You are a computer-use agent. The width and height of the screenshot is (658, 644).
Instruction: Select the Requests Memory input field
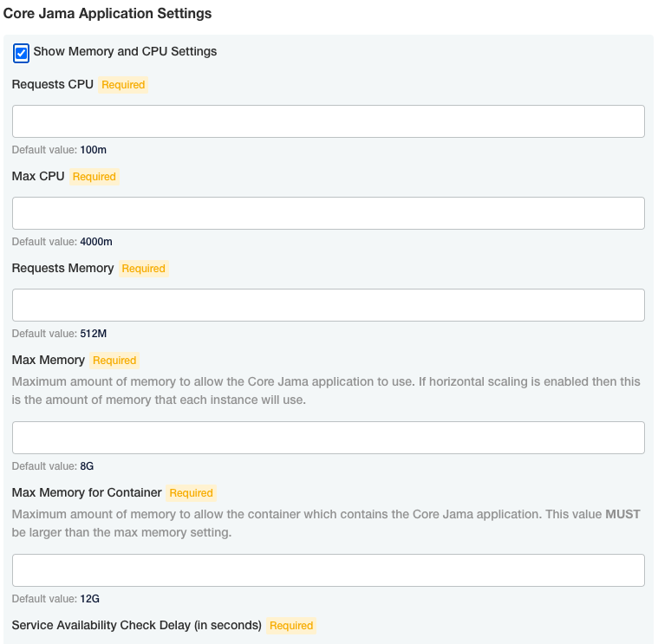coord(329,305)
